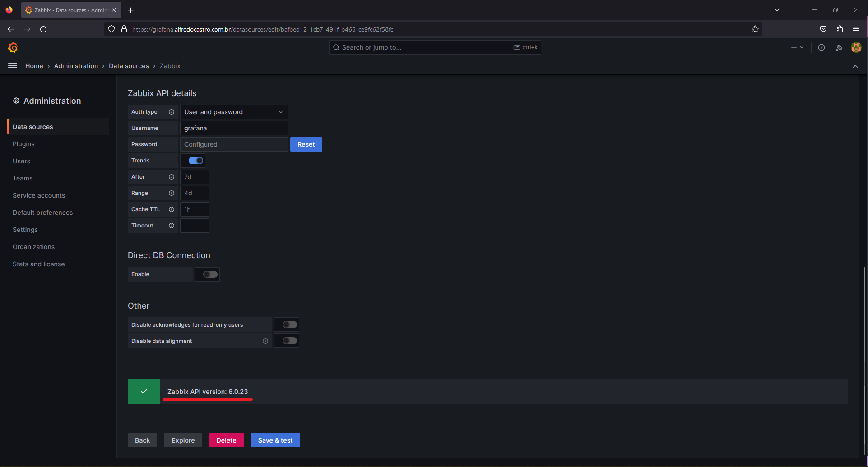List all tabs dropdown arrow
This screenshot has width=868, height=467.
tap(777, 10)
